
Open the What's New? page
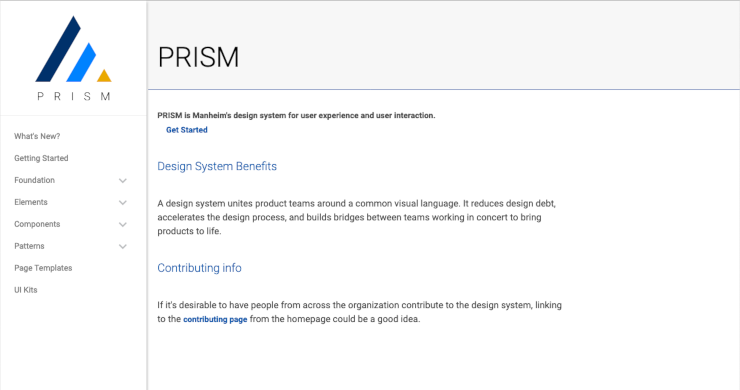click(37, 136)
